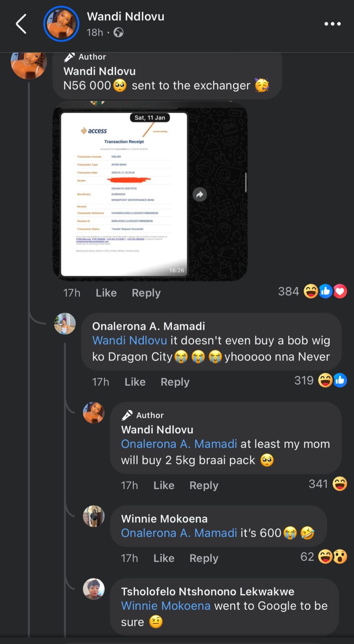View the 62 reactions on Winnie's comment

click(324, 557)
